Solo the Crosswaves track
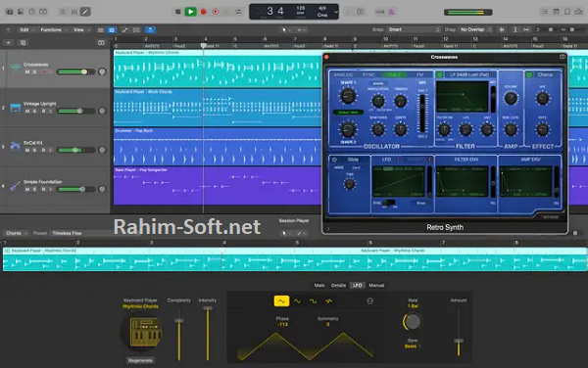 34,71
